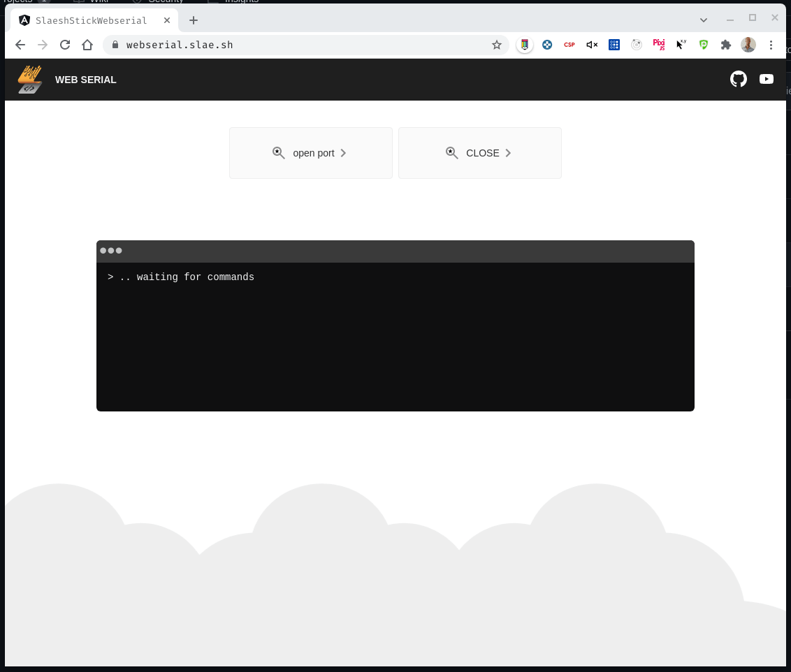791x672 pixels.
Task: Click the Slaesh Stick logo in header
Action: [29, 80]
